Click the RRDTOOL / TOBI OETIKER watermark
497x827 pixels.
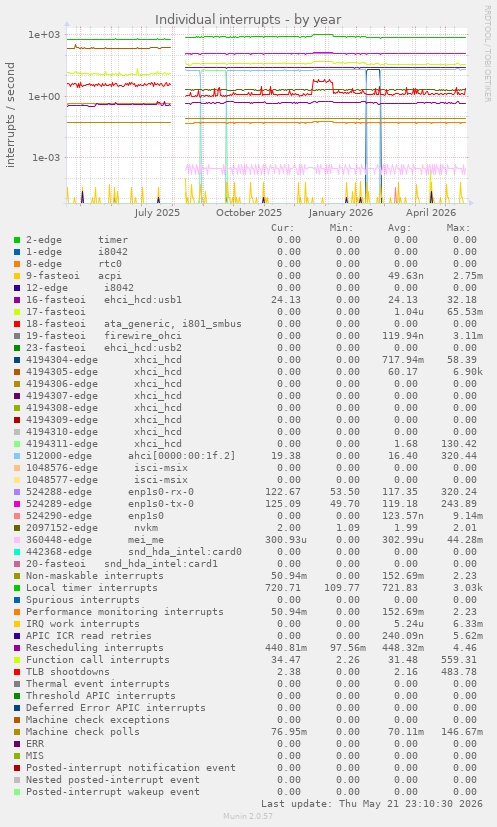(x=488, y=54)
